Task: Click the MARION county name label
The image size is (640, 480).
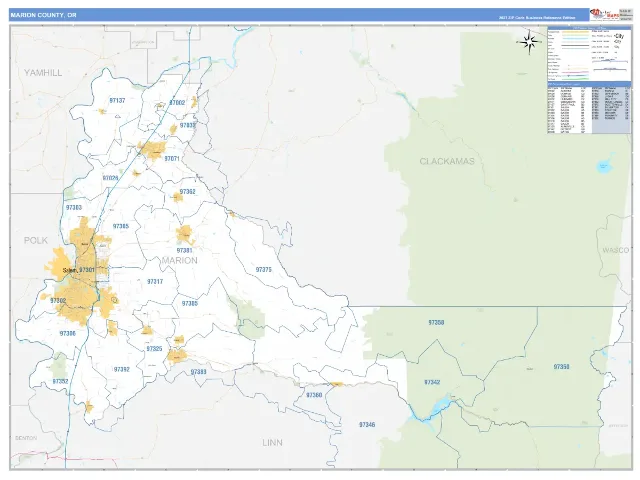Action: click(180, 260)
